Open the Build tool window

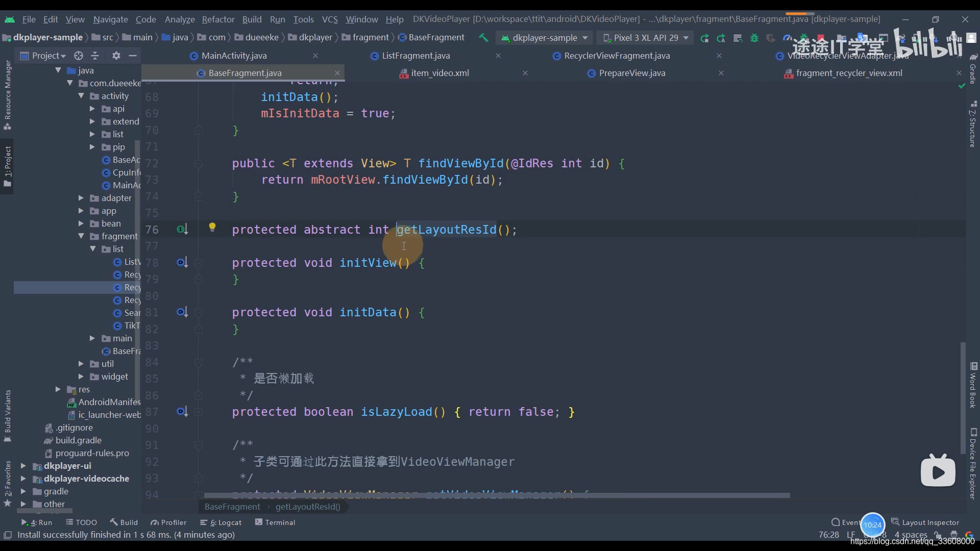pyautogui.click(x=124, y=522)
